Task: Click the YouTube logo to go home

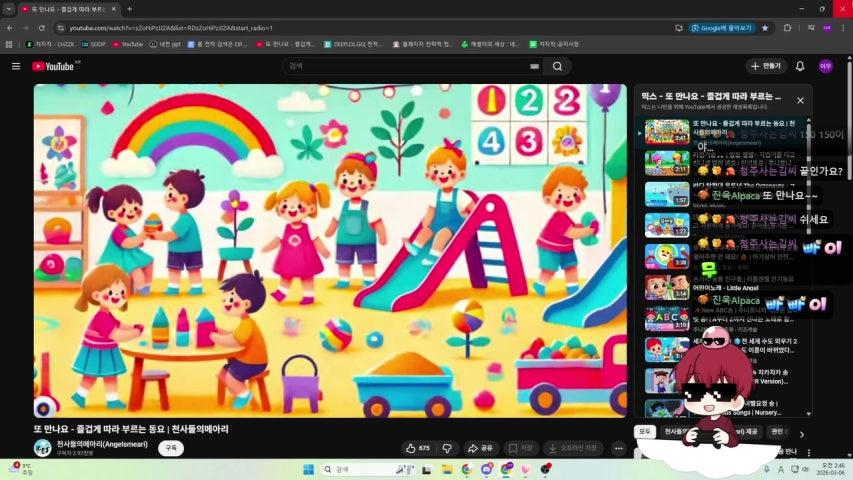Action: click(54, 66)
